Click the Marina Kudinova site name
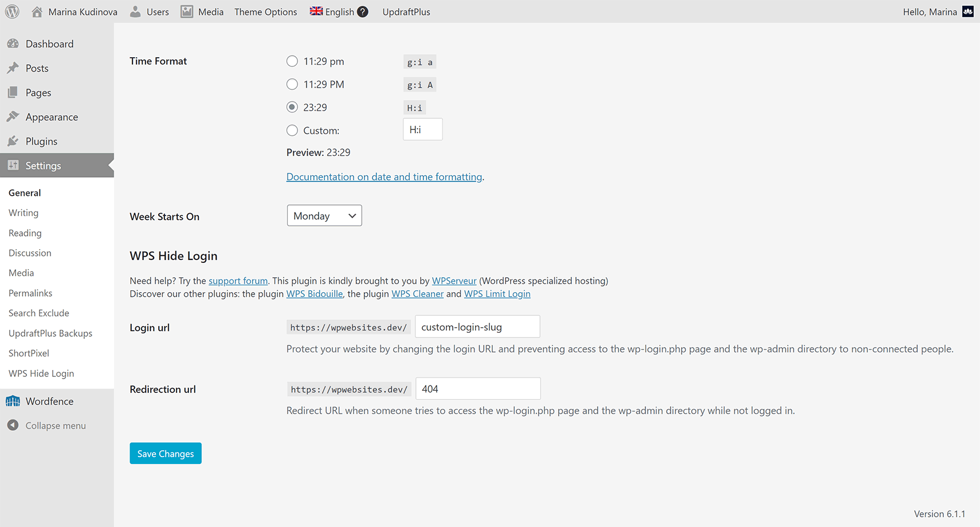This screenshot has width=980, height=527. [x=83, y=11]
